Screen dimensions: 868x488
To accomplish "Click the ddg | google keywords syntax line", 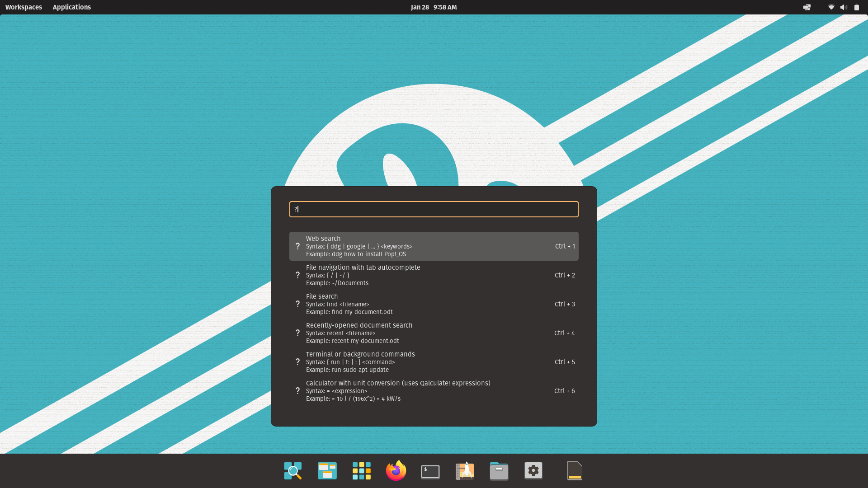I will 359,246.
